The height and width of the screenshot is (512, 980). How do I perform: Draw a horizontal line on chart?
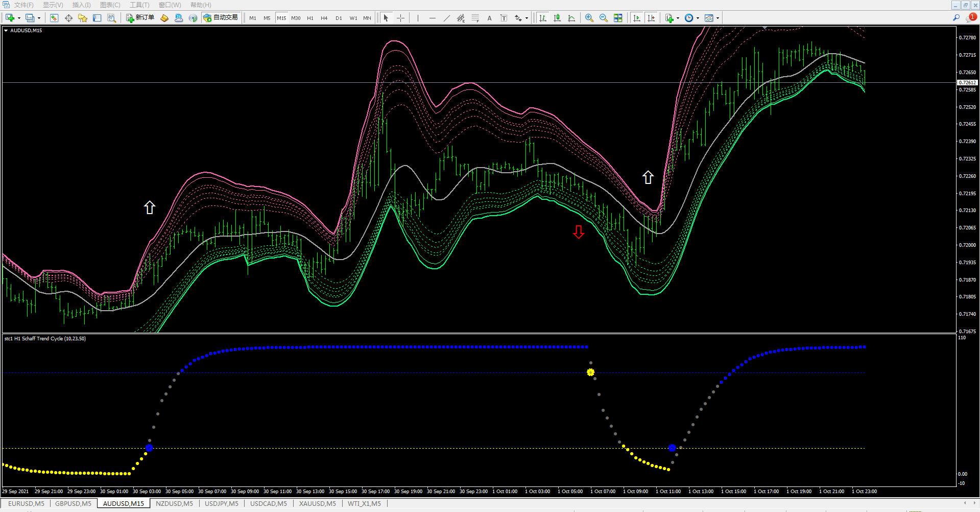point(433,18)
